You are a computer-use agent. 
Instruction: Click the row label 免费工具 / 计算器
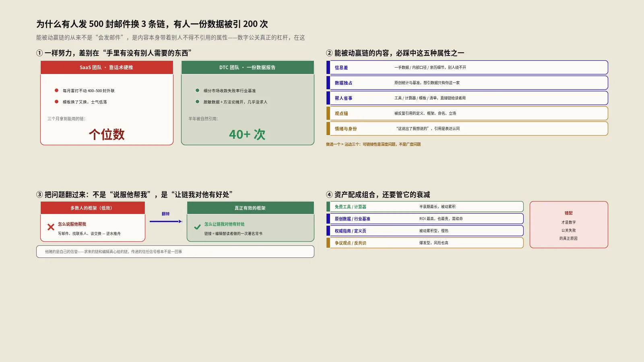pyautogui.click(x=351, y=207)
